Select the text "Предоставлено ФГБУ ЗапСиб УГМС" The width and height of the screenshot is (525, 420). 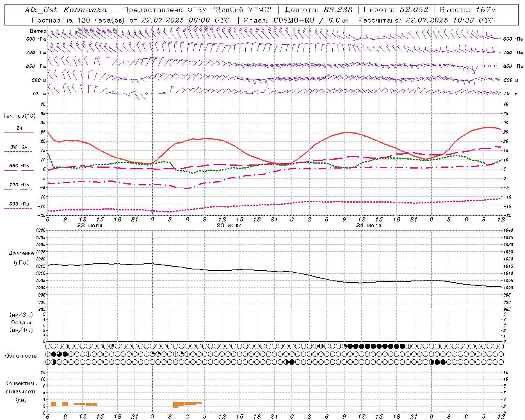(x=199, y=10)
